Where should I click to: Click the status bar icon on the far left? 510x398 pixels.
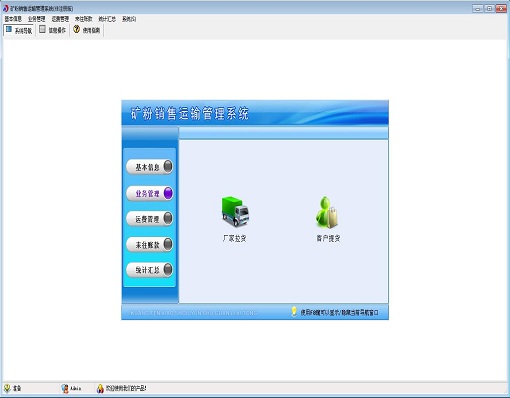click(7, 388)
